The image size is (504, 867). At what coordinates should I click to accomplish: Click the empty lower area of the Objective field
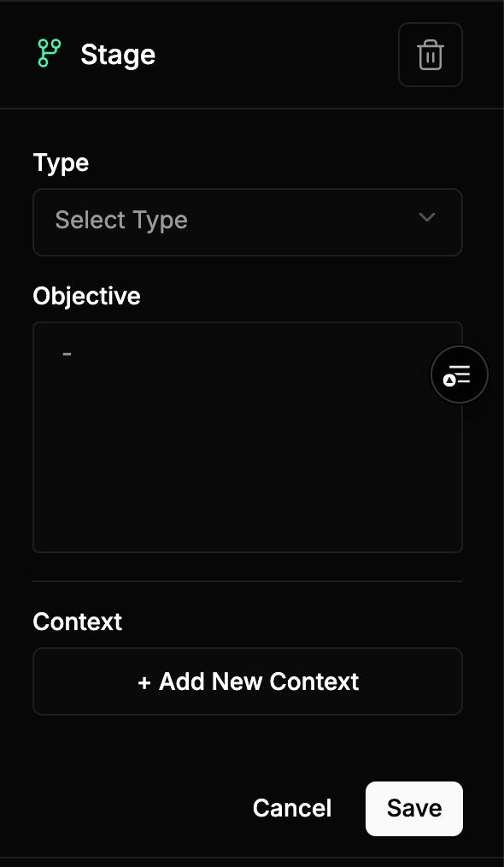pyautogui.click(x=248, y=487)
